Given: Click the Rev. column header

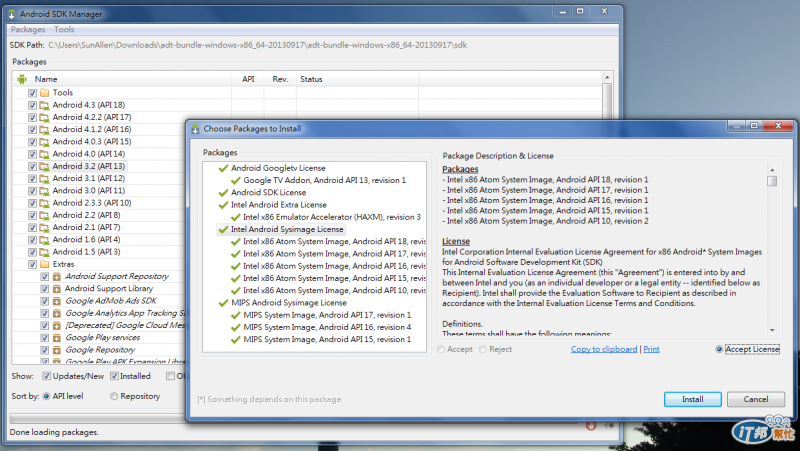Looking at the screenshot, I should 280,79.
